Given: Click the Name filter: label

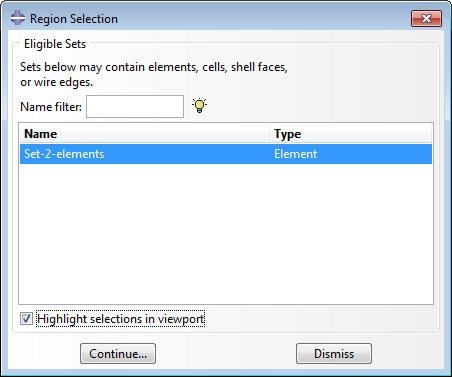Looking at the screenshot, I should 51,107.
